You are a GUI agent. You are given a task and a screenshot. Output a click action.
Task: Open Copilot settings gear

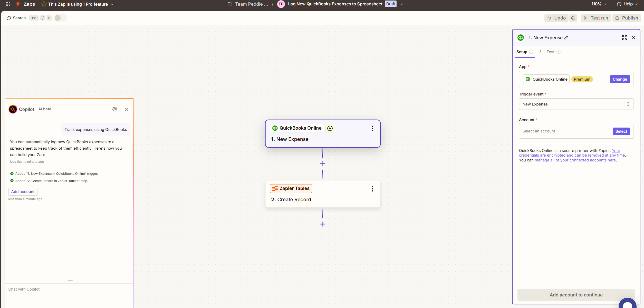click(x=115, y=109)
